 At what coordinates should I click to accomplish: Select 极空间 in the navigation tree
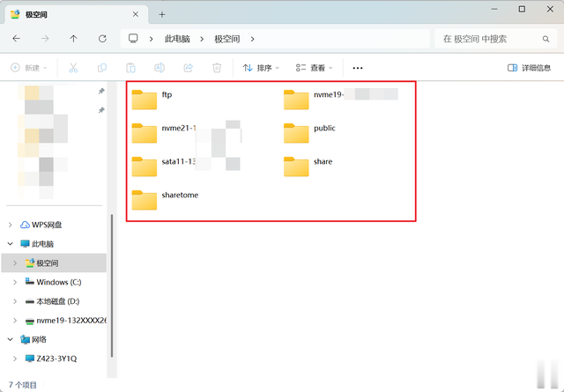54,263
